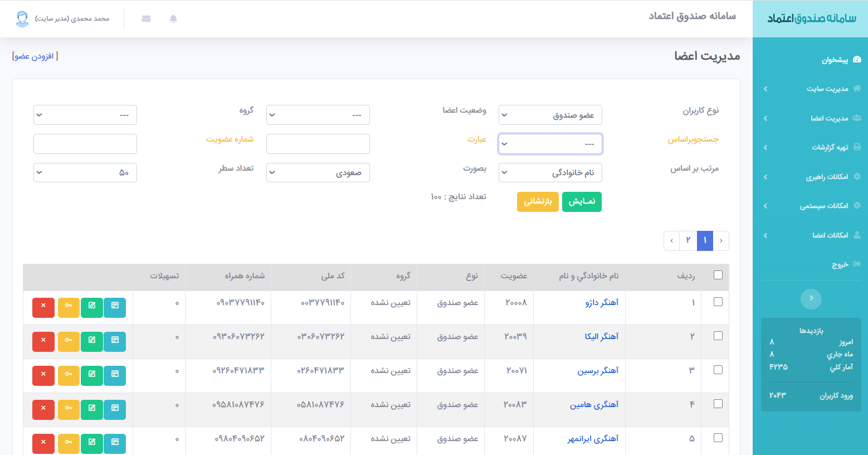Check the box for row آهنگری ایرانمهر
868x455 pixels.
click(x=718, y=438)
